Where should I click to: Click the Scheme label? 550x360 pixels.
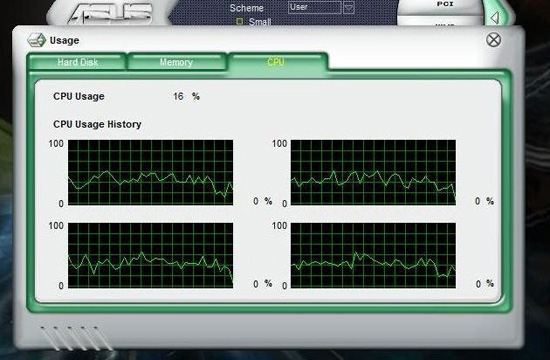(246, 8)
